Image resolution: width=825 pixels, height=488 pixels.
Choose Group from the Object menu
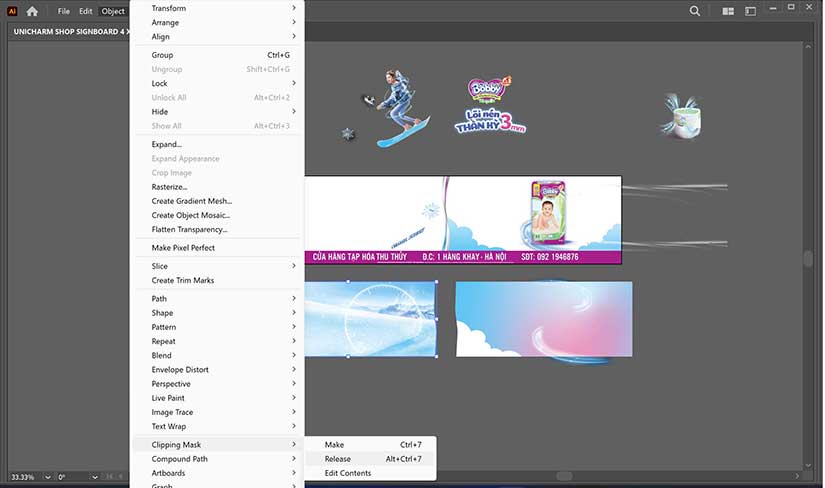click(217, 55)
